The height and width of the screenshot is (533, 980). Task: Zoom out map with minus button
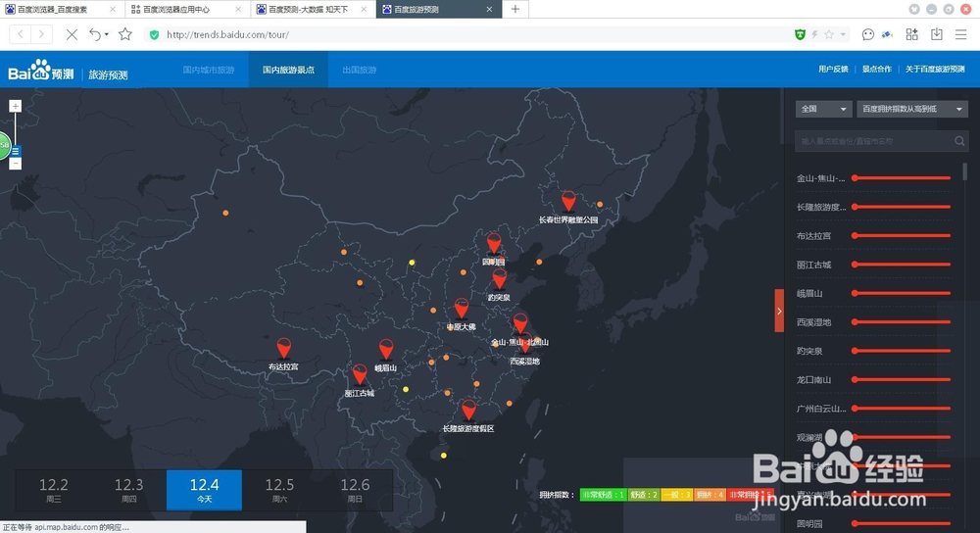point(16,163)
